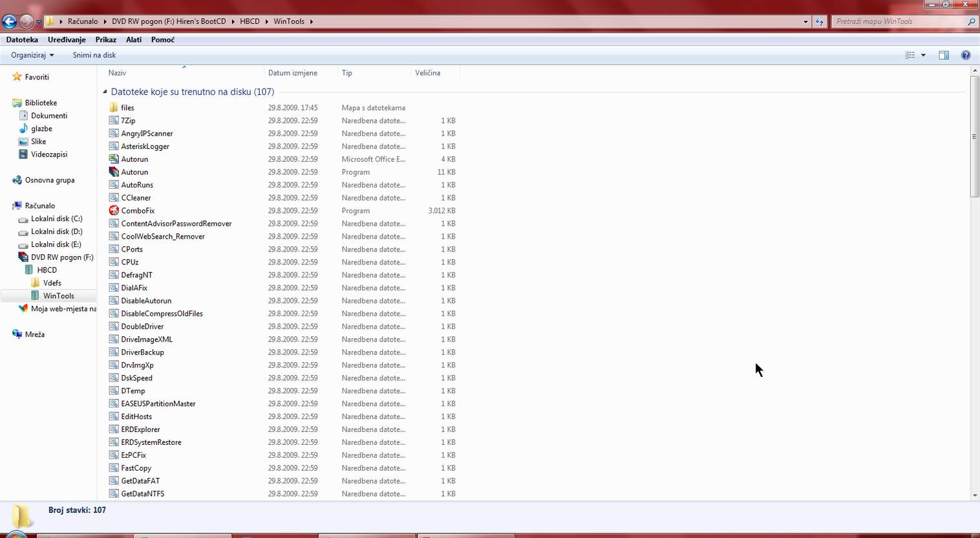Click the Back navigation arrow
This screenshot has width=980, height=538.
tap(10, 21)
